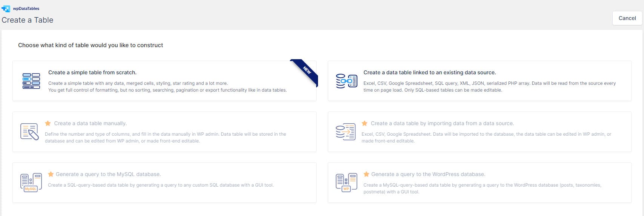Click the MySQL database query icon
The height and width of the screenshot is (216, 644).
[x=31, y=182]
